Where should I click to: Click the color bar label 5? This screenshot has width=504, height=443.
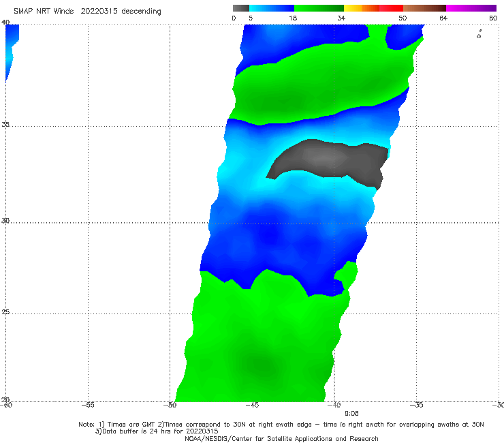tap(251, 18)
